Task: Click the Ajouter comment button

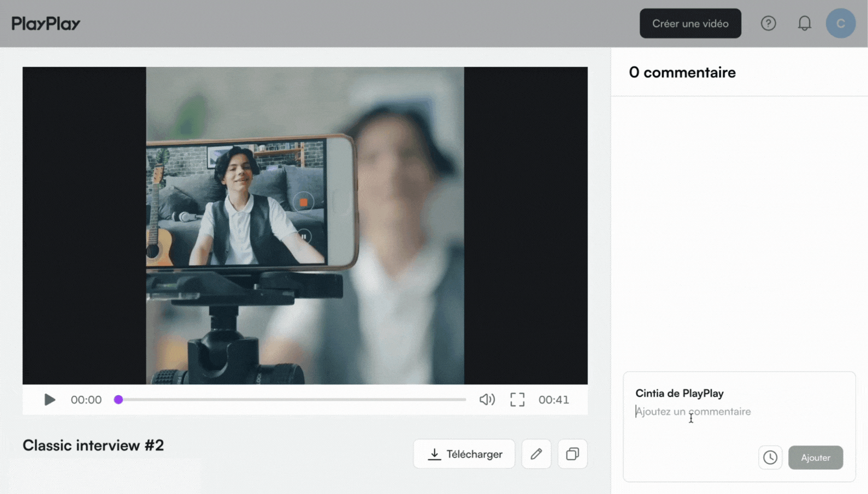Action: coord(816,458)
